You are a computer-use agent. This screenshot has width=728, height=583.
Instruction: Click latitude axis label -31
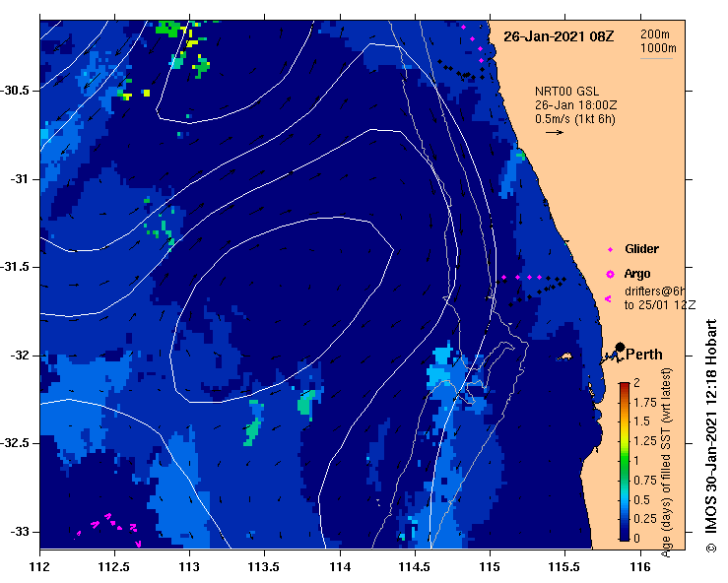click(x=20, y=178)
